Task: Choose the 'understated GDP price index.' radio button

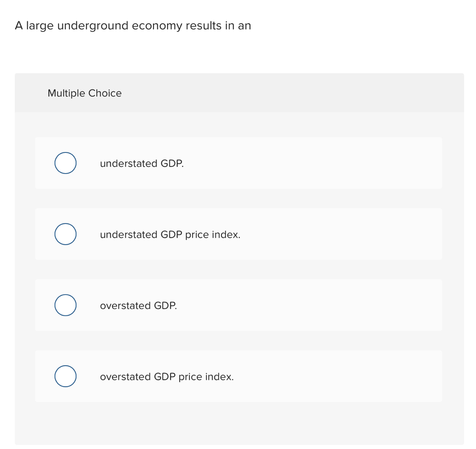Action: click(65, 234)
